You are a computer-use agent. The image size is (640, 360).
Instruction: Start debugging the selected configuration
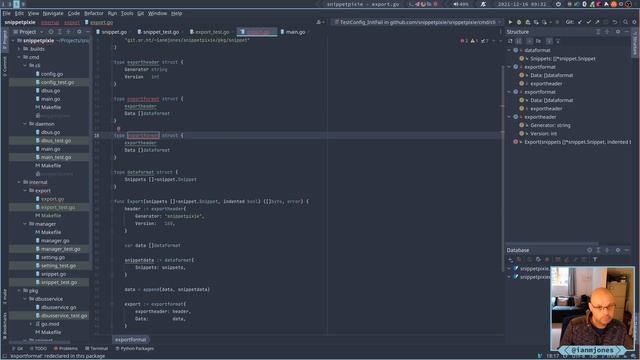click(x=519, y=22)
